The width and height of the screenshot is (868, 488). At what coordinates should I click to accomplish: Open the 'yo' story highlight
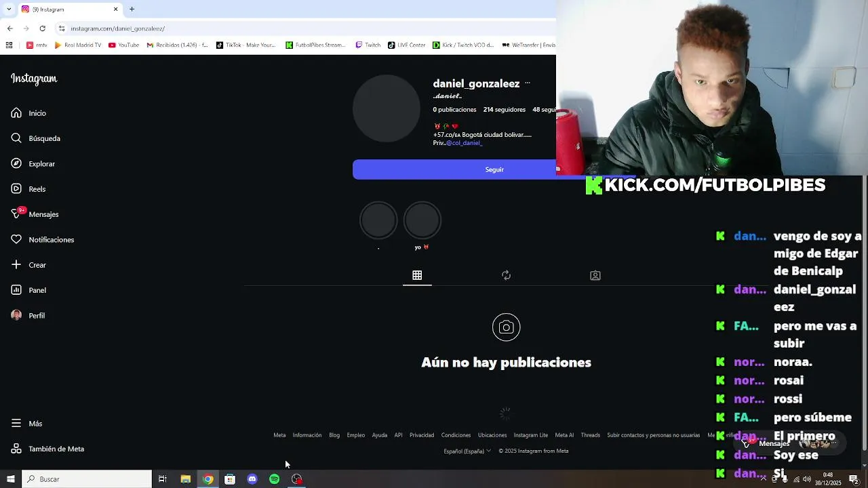click(422, 220)
